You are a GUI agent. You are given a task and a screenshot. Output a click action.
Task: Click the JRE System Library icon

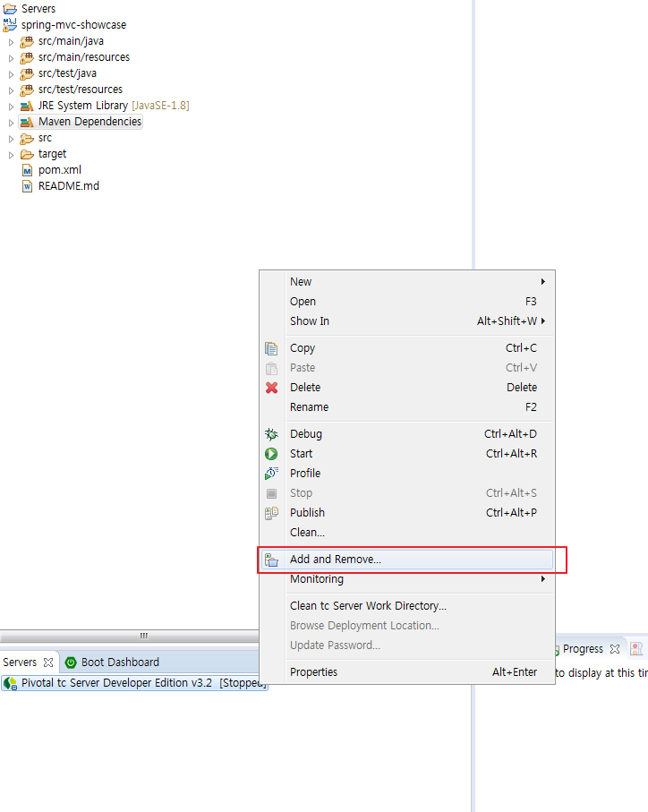[x=27, y=106]
